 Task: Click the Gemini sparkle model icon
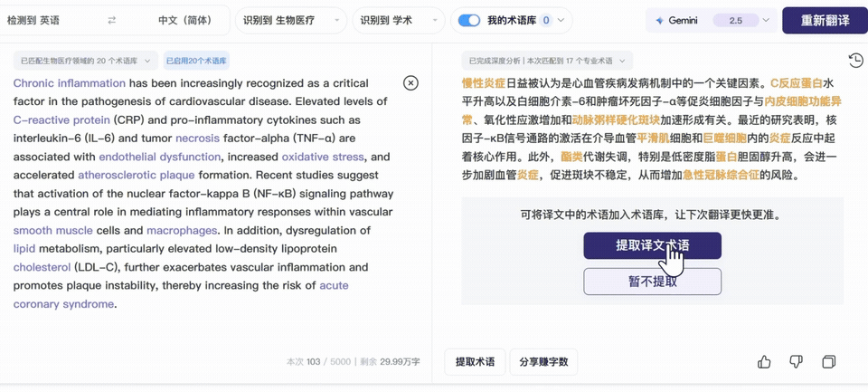[659, 21]
